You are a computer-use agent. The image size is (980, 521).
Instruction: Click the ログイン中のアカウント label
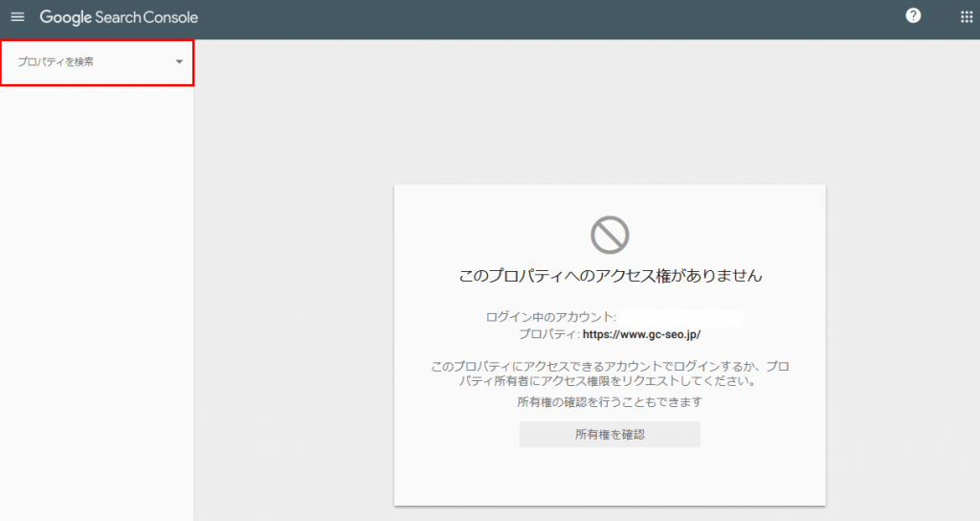(x=550, y=317)
